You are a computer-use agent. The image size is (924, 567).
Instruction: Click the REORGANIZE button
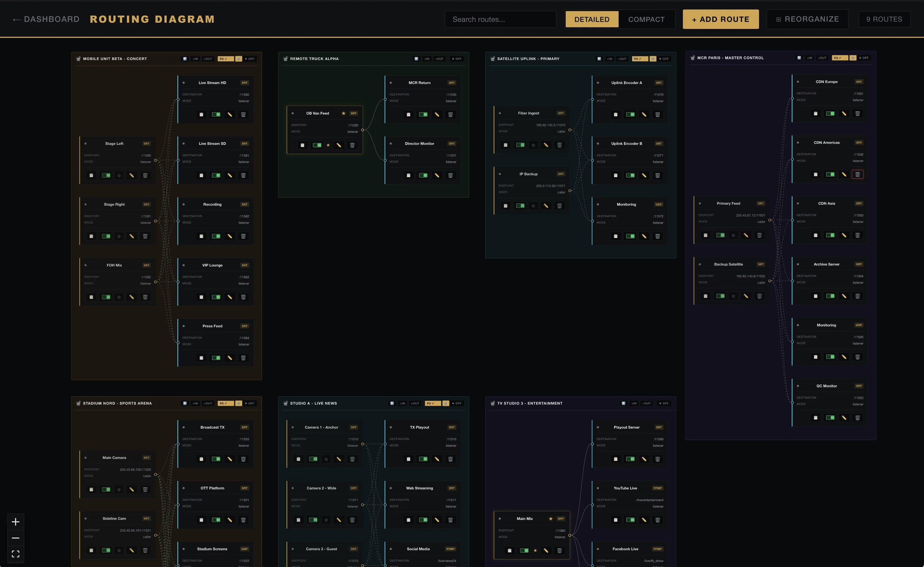[807, 19]
